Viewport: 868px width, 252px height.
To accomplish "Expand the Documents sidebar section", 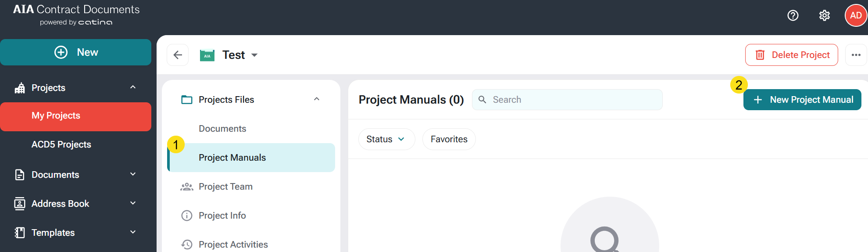I will (x=133, y=175).
